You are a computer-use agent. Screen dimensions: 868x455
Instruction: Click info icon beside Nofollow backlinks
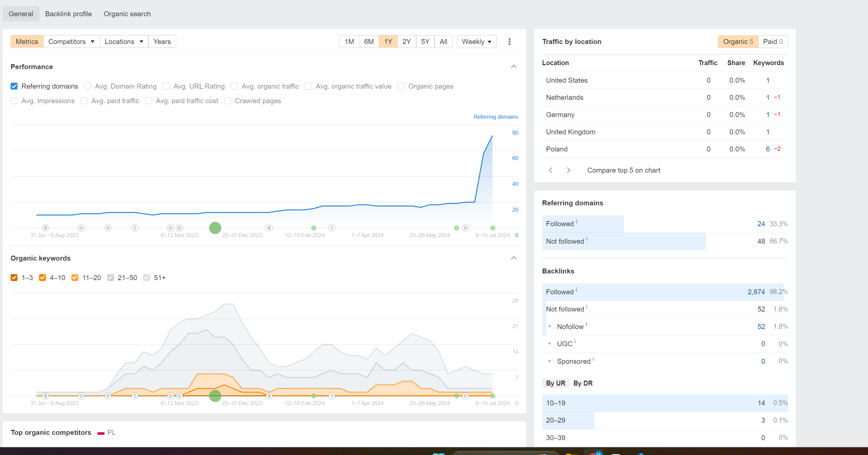(x=586, y=324)
